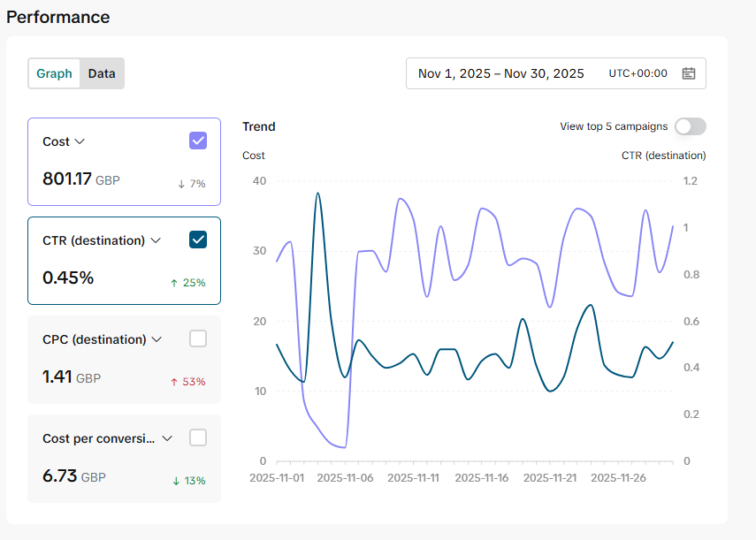Uncheck the CTR (destination) checkbox
756x540 pixels.
(198, 240)
